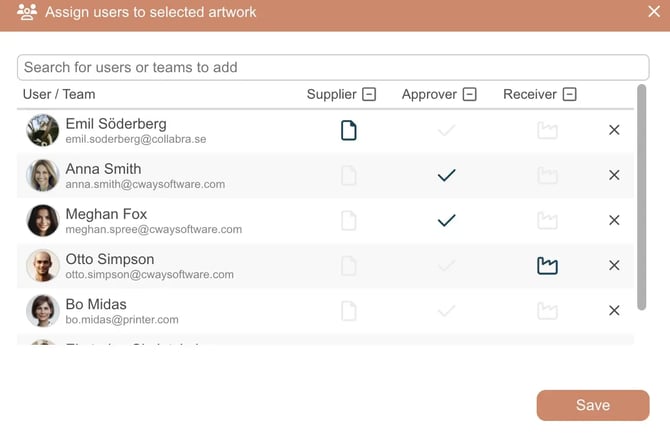This screenshot has width=670, height=439.
Task: Toggle Receiver role for Emil Söderberg
Action: 547,130
